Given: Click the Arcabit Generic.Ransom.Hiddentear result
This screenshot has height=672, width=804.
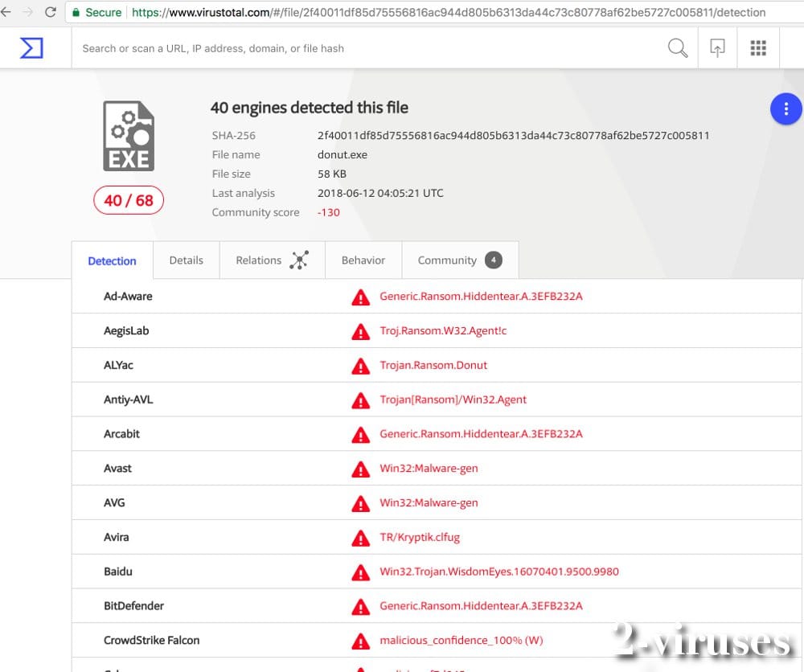Looking at the screenshot, I should (x=481, y=433).
